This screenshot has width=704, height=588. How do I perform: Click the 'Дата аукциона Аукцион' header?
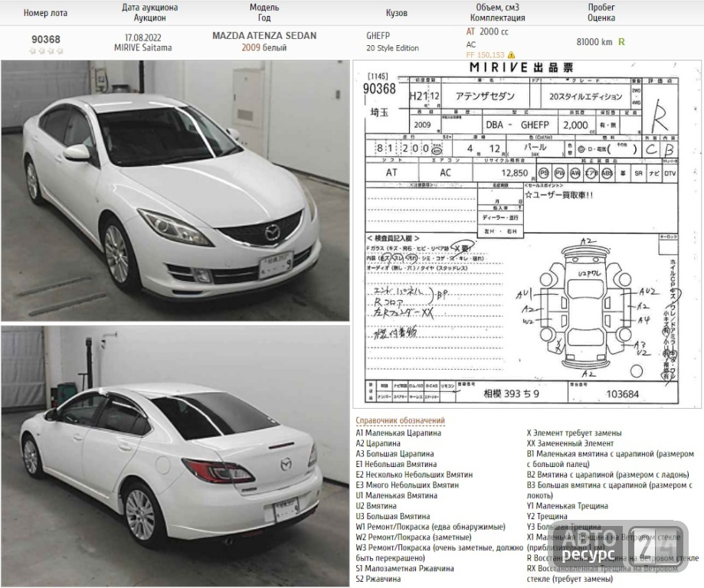click(150, 12)
